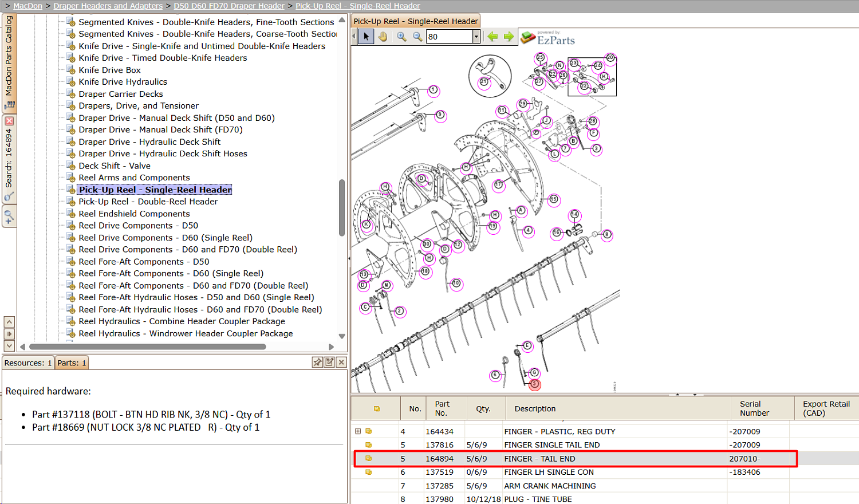Click page icon beside Reel Endshield Components
Screen dimensions: 859x504
click(x=70, y=214)
